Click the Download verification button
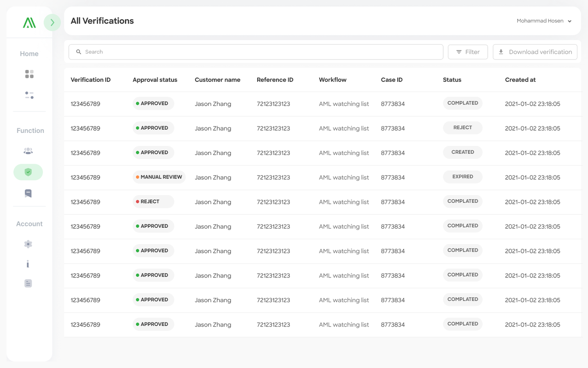Viewport: 588px width, 368px height. [535, 52]
